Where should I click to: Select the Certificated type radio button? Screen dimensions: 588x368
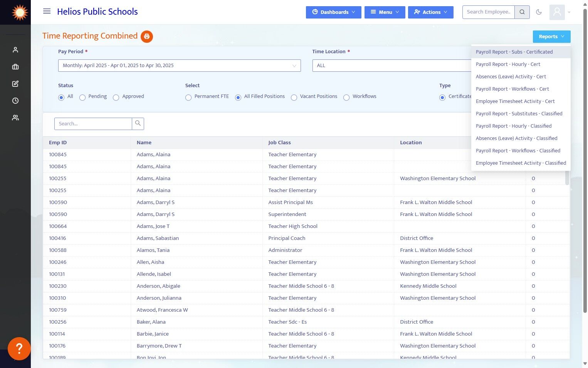[442, 98]
